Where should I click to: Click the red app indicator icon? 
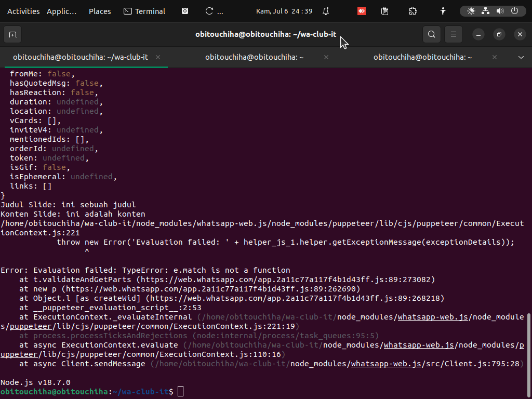point(361,11)
